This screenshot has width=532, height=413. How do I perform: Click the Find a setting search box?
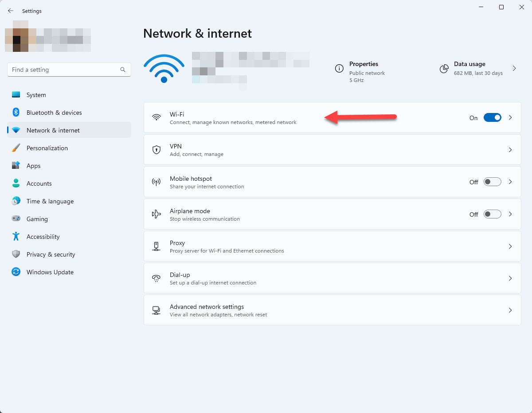point(64,70)
